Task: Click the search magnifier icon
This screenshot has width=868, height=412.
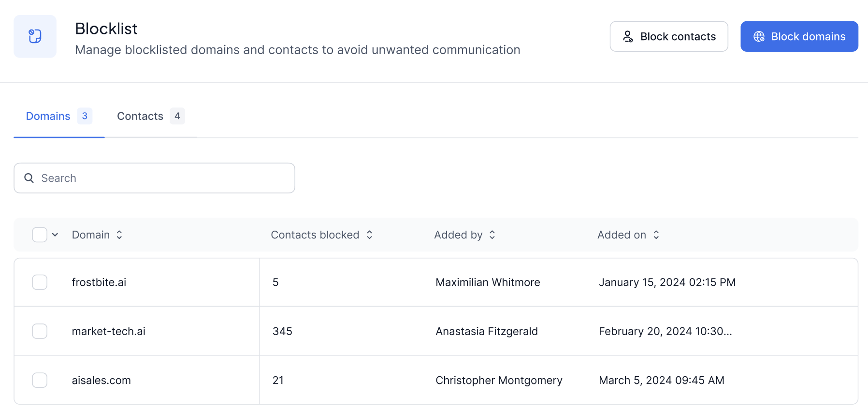Action: click(x=29, y=178)
